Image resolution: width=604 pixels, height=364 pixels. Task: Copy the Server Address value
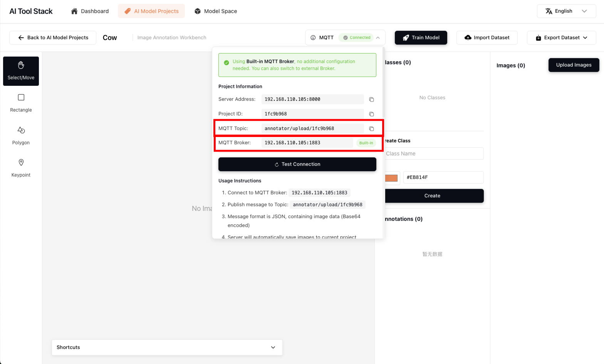coord(371,100)
